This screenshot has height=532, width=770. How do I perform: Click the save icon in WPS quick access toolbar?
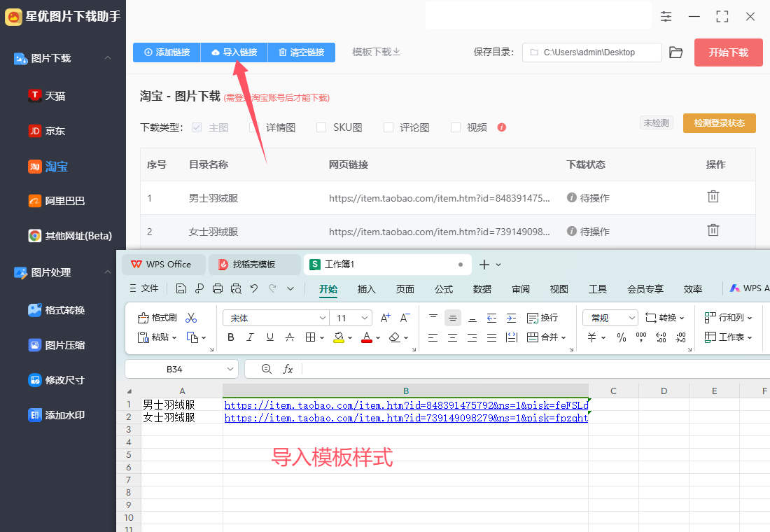(x=181, y=289)
